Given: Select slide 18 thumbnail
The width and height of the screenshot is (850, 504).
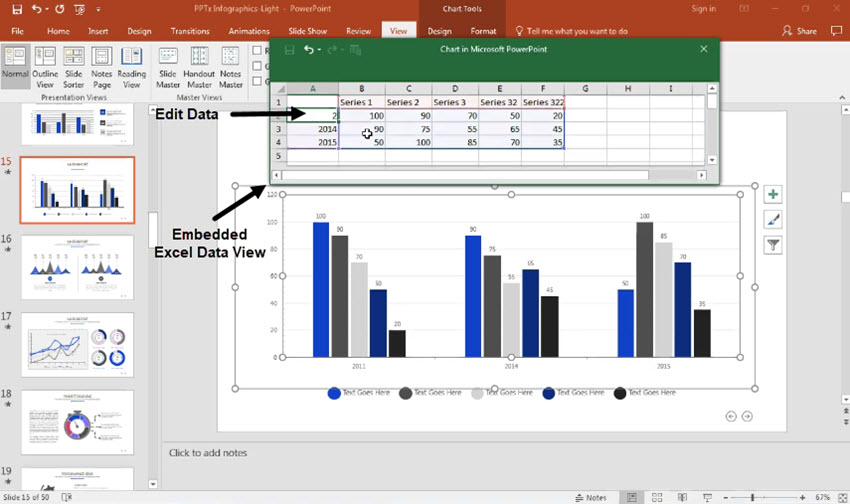Looking at the screenshot, I should pos(78,423).
